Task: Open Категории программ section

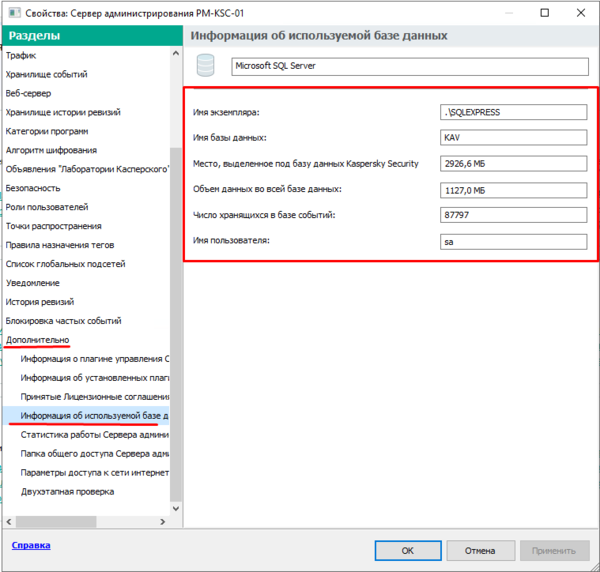Action: (x=47, y=131)
